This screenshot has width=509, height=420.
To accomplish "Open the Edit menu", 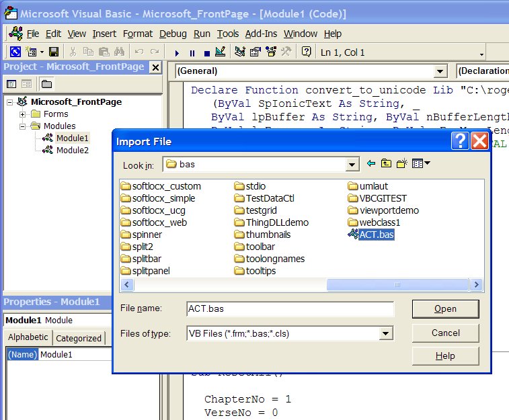I will click(53, 34).
